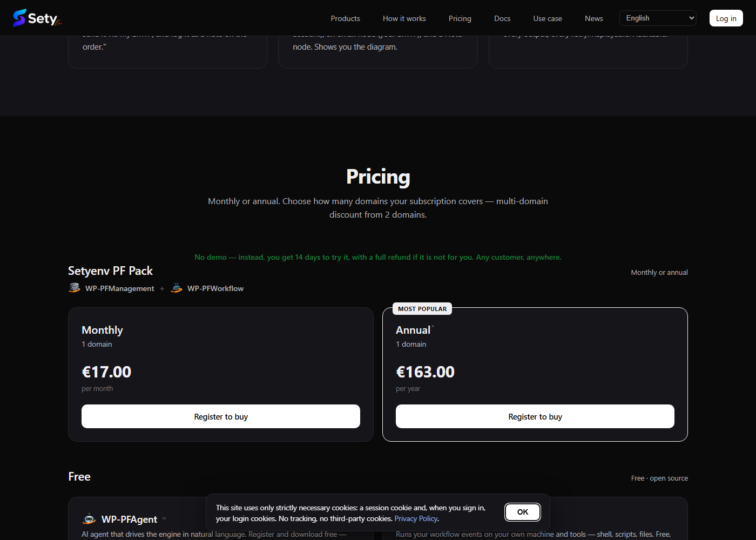The width and height of the screenshot is (756, 540).
Task: Dismiss cookie notice with OK
Action: 523,512
